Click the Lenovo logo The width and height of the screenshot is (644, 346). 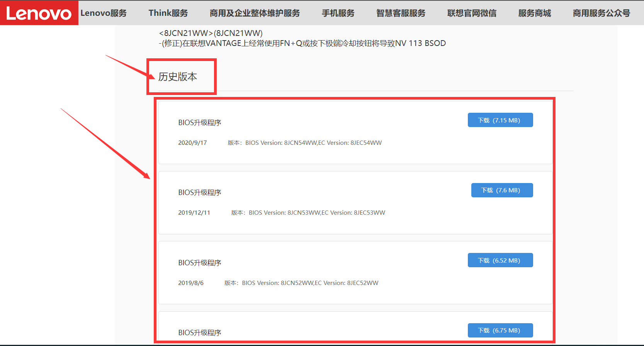click(x=39, y=13)
